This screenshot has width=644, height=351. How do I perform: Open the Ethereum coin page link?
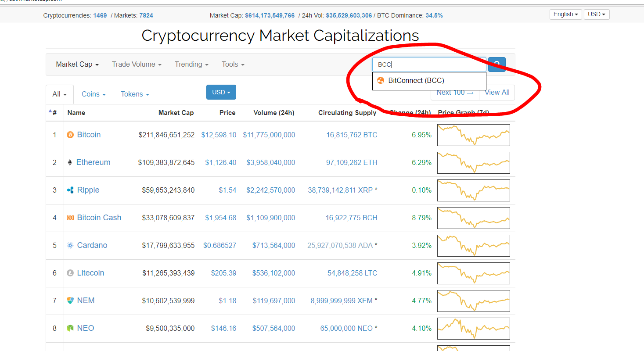[x=93, y=162]
